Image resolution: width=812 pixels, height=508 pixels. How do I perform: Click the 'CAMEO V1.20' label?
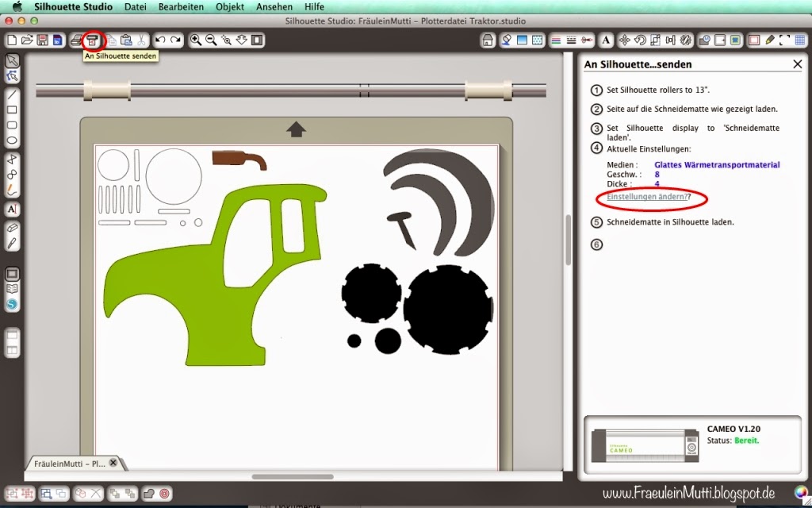(x=733, y=429)
